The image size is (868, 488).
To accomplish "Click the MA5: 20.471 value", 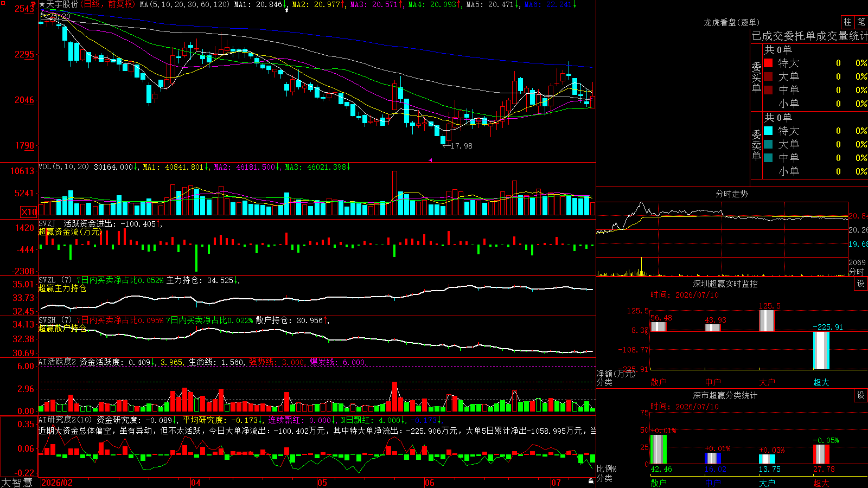I will pos(490,4).
